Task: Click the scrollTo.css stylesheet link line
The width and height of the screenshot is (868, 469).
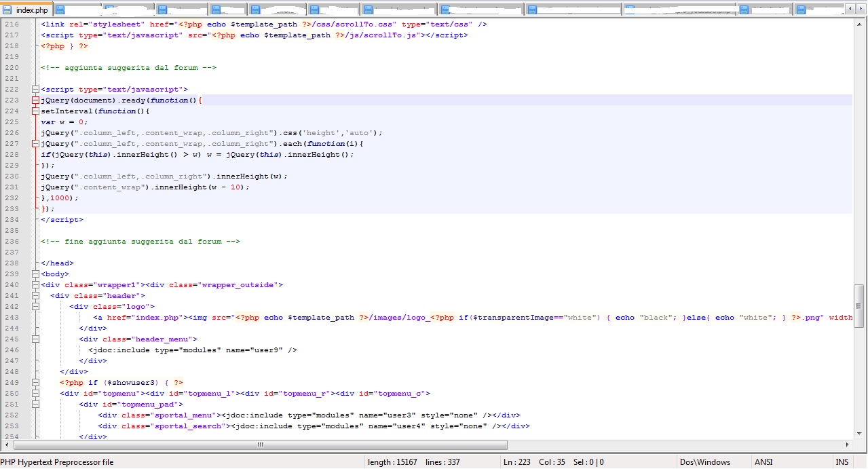Action: [264, 24]
